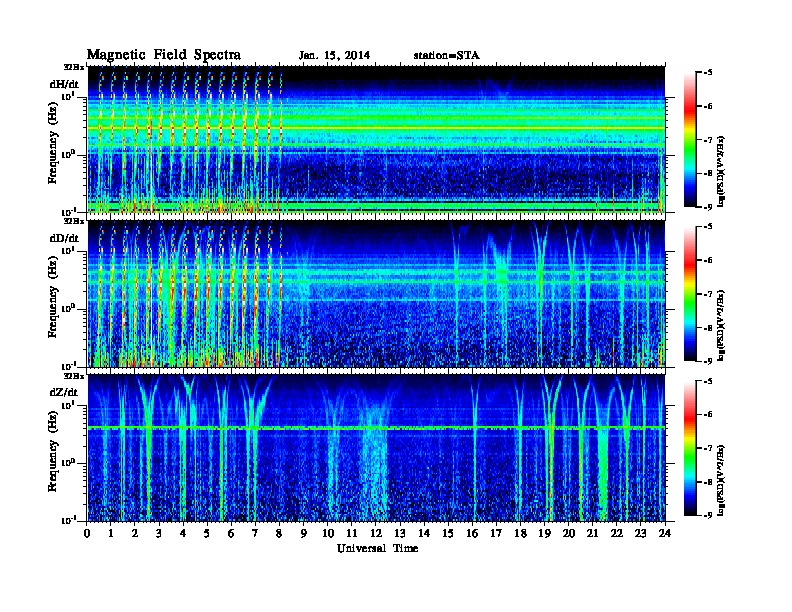Select the date "Jan. 15, 2014"
792x612 pixels.
(334, 56)
